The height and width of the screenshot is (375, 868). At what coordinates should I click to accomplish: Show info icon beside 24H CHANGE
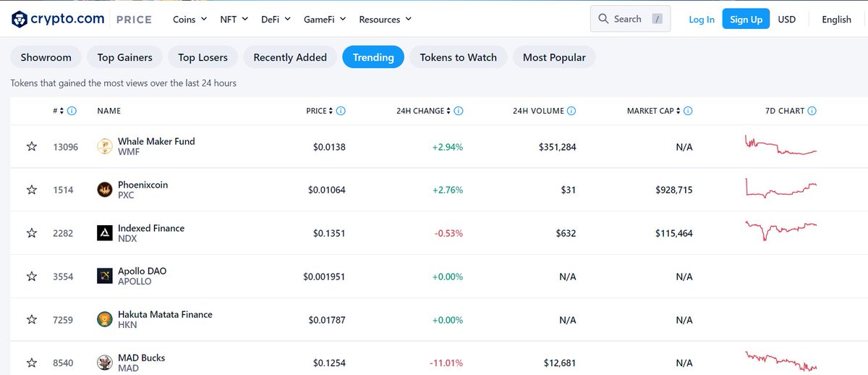pos(459,111)
